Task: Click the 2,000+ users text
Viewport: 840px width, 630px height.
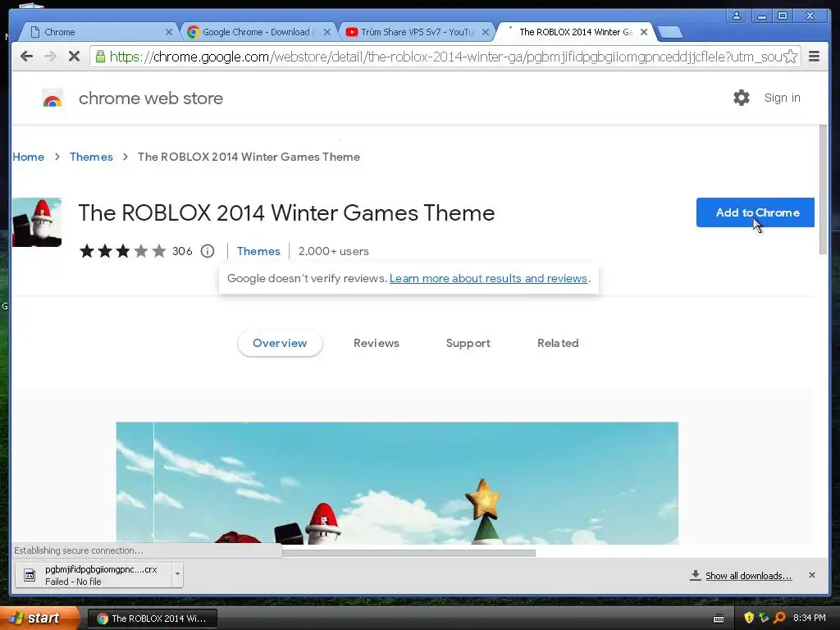Action: coord(333,251)
